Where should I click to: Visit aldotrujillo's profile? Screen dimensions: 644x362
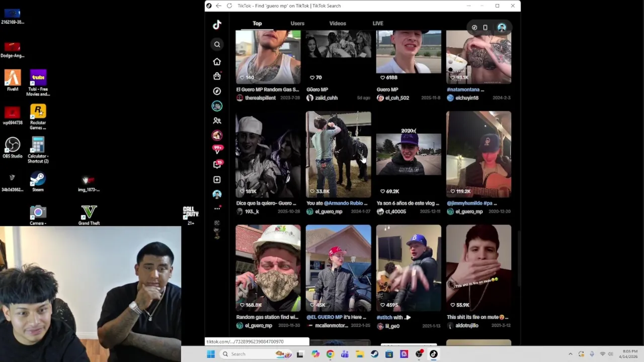tap(466, 326)
